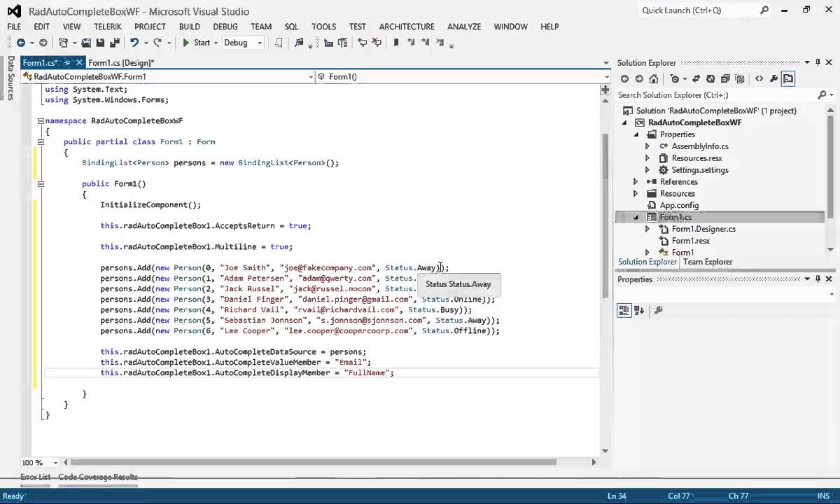This screenshot has height=504, width=840.
Task: Select Settings.settings in Solution Explorer
Action: pos(700,170)
